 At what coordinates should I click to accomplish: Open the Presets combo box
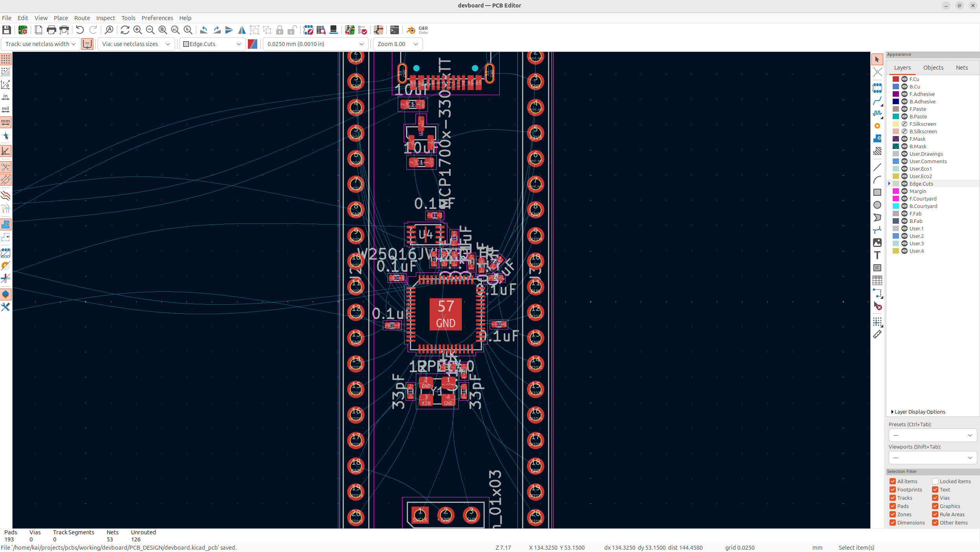point(932,435)
